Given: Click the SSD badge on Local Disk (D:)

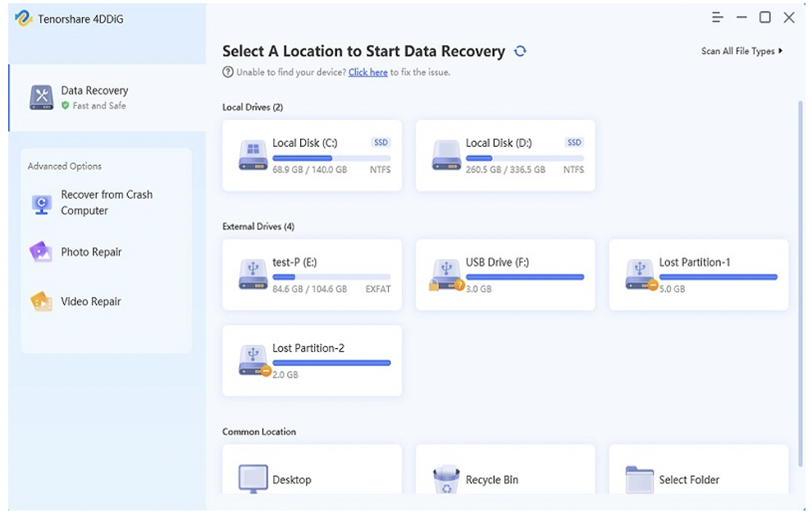Looking at the screenshot, I should tap(574, 143).
